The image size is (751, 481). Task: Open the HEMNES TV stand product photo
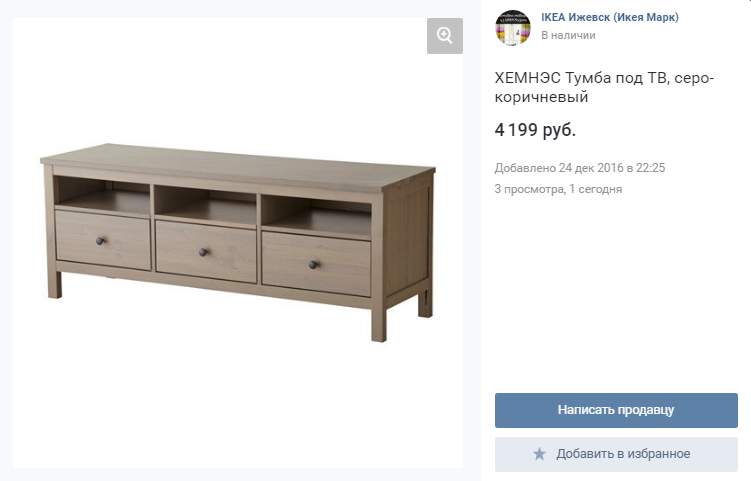tap(238, 243)
